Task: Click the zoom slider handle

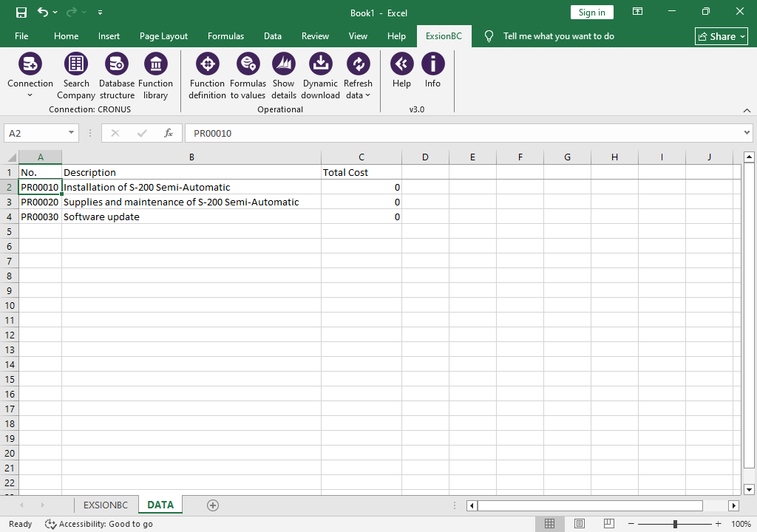Action: tap(675, 524)
